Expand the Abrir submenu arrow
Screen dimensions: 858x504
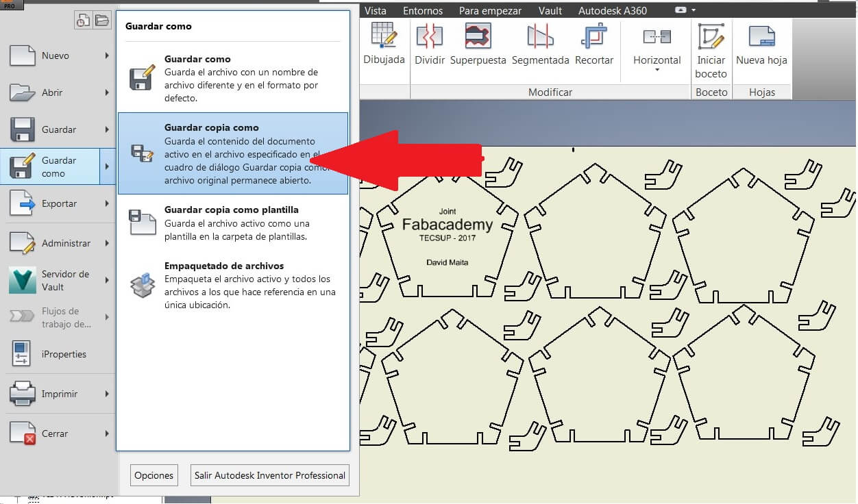107,92
